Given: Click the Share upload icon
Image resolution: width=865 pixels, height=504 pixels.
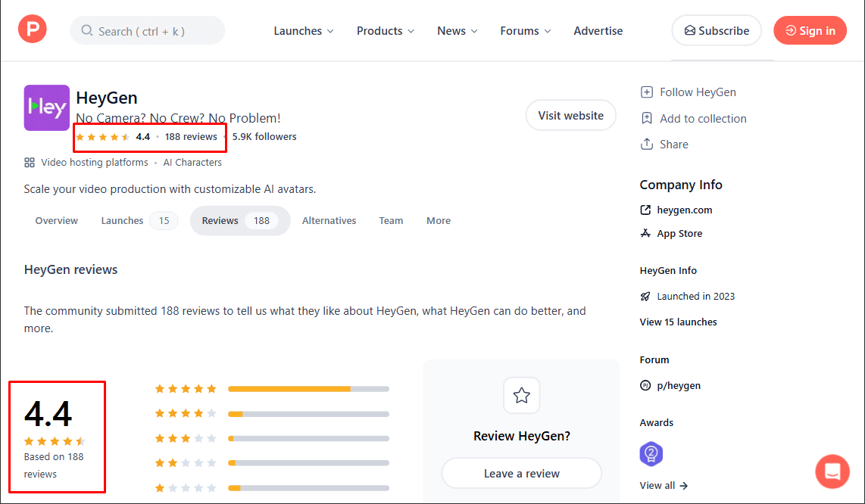Looking at the screenshot, I should point(647,144).
